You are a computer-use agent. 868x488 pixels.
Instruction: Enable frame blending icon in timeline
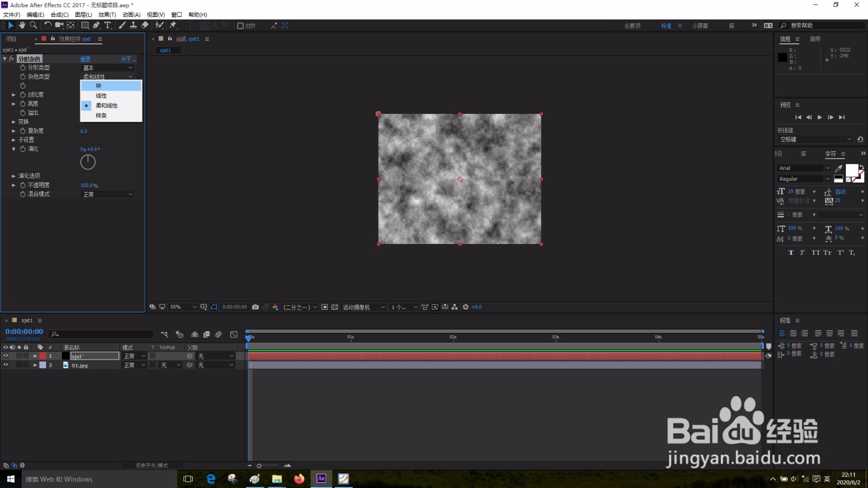207,335
